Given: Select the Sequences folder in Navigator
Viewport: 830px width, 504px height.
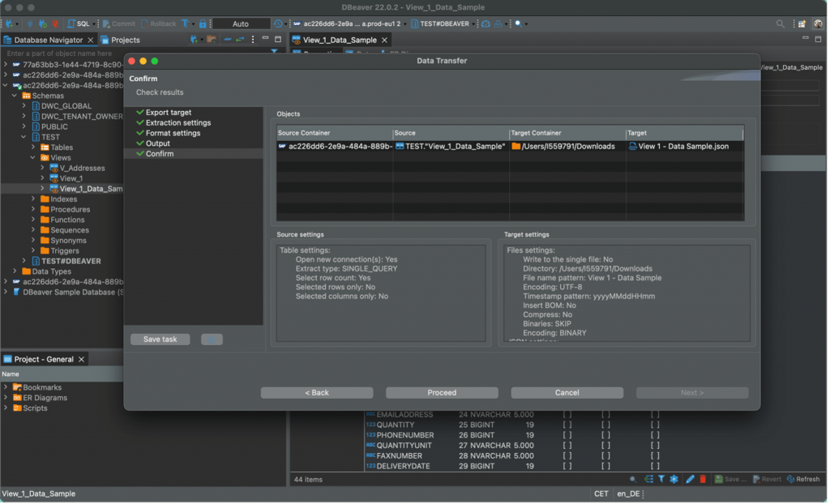Looking at the screenshot, I should point(65,230).
